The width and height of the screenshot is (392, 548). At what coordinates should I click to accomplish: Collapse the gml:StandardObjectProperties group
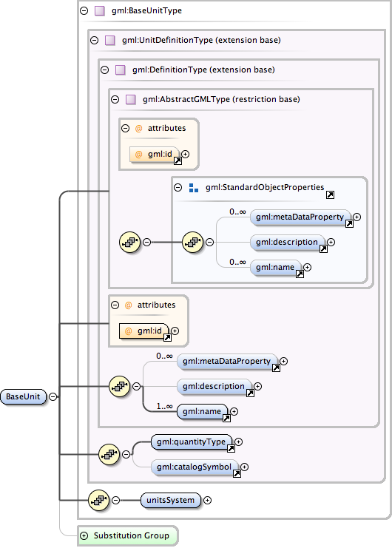[178, 188]
